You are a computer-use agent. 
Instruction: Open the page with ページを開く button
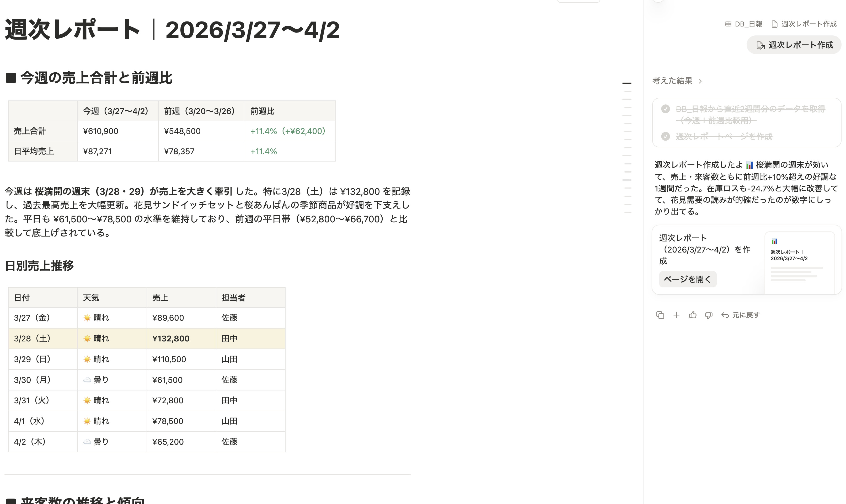click(687, 279)
